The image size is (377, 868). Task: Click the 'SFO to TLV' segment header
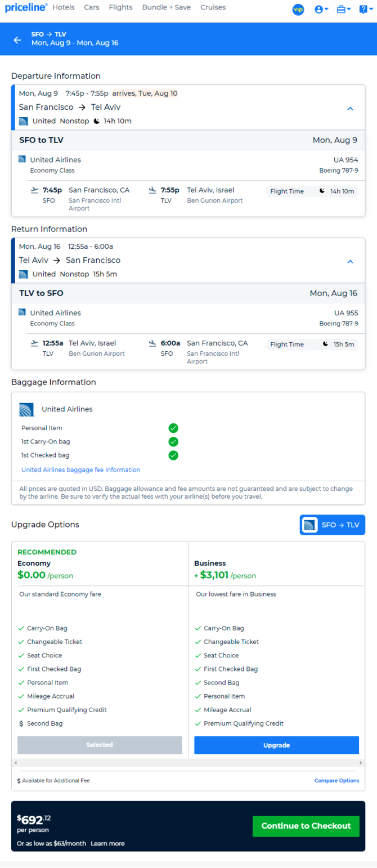tap(188, 140)
